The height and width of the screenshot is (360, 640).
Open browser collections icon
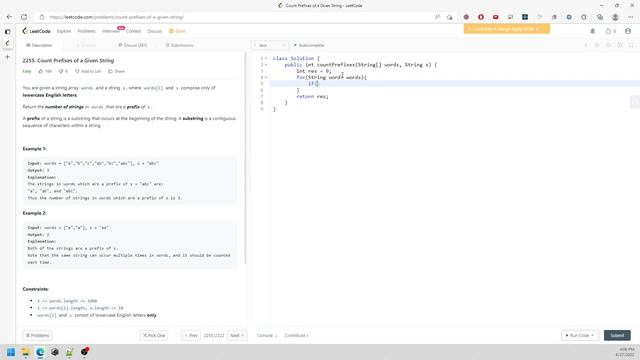click(x=600, y=17)
